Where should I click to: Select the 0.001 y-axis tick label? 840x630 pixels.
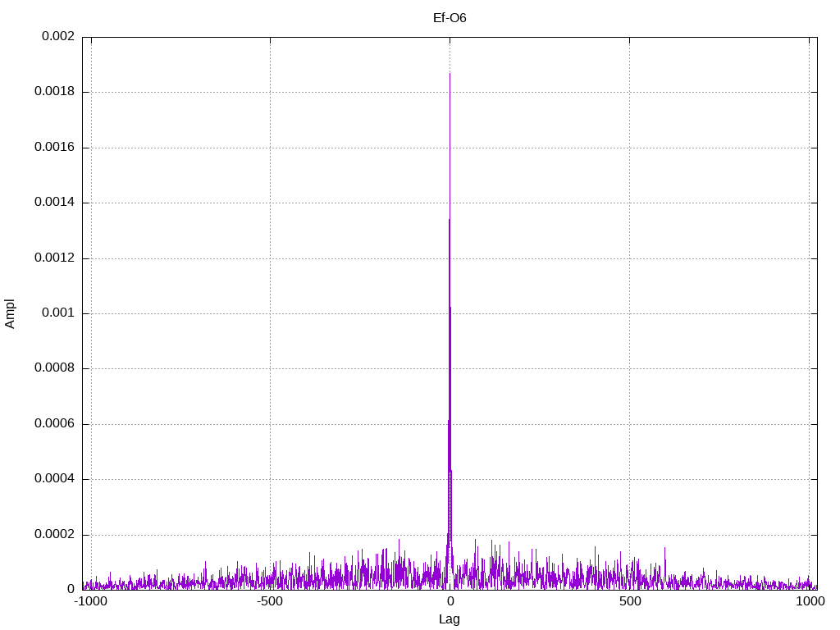click(57, 313)
